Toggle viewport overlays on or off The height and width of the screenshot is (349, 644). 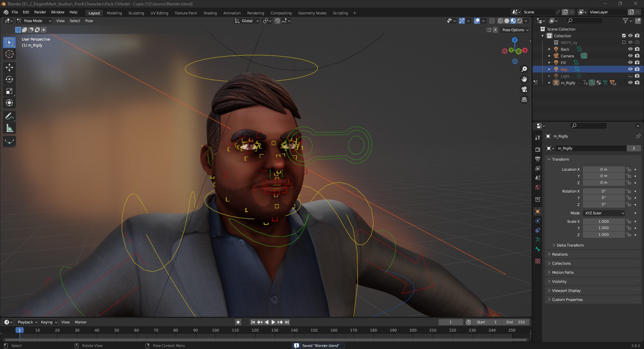click(x=477, y=21)
